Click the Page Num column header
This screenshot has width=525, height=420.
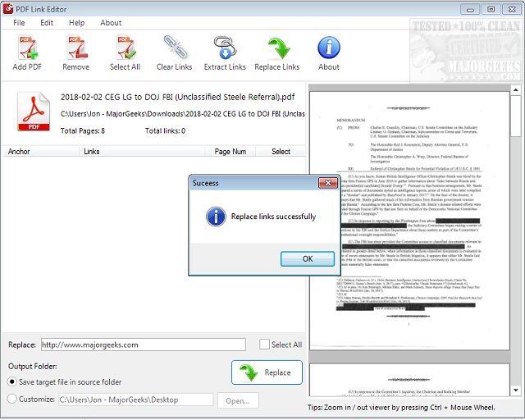pyautogui.click(x=231, y=152)
